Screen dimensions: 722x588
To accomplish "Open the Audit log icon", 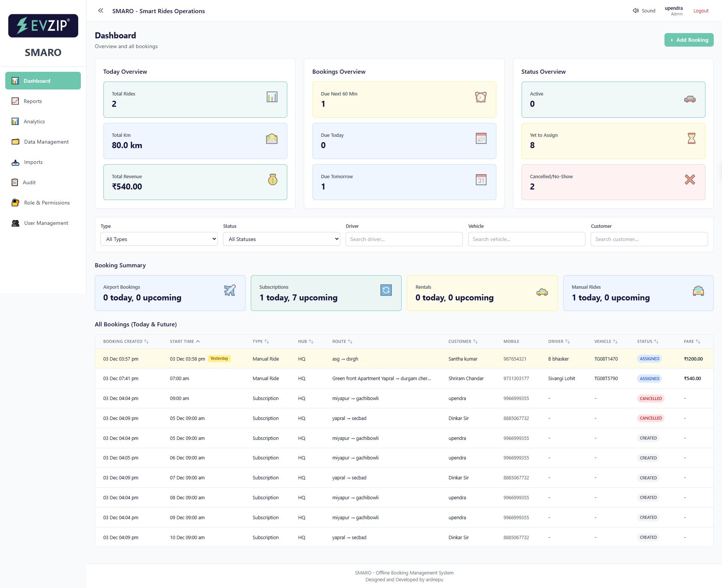I will click(15, 182).
